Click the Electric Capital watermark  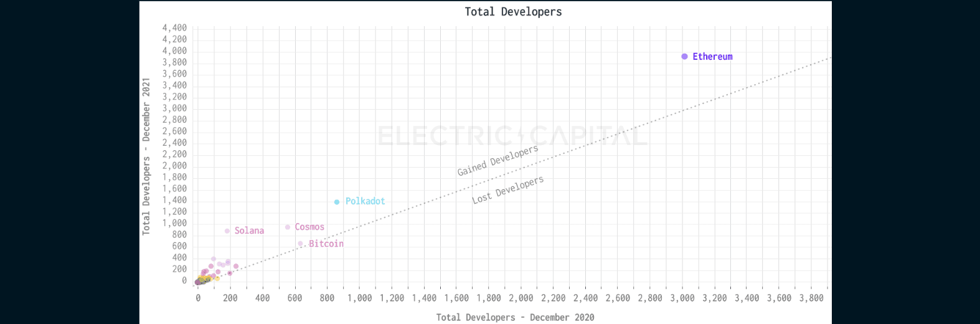pyautogui.click(x=512, y=135)
